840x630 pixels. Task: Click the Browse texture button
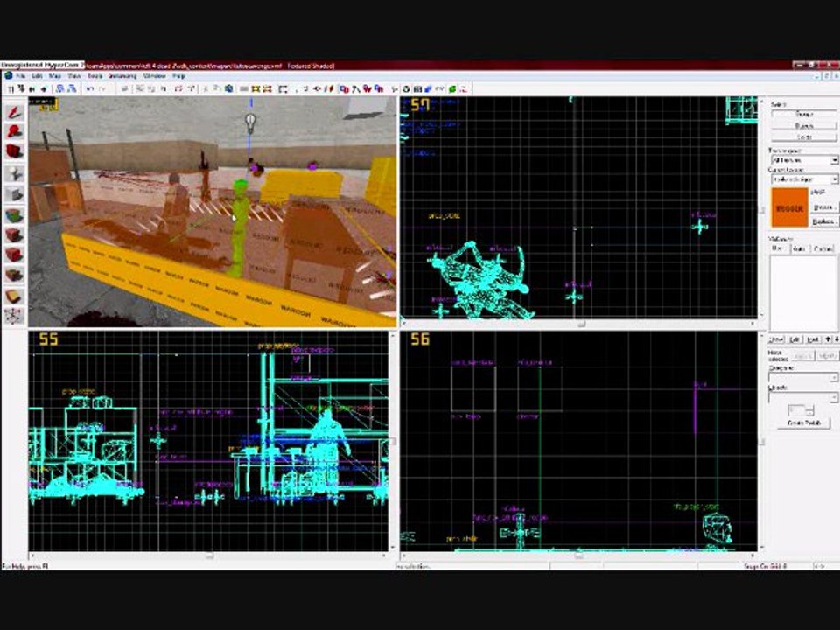823,206
